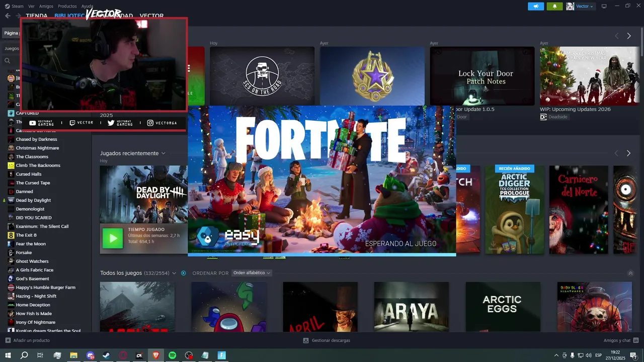Open Carnicero del Norte cover
Screen dimensions: 644x362
coord(578,209)
